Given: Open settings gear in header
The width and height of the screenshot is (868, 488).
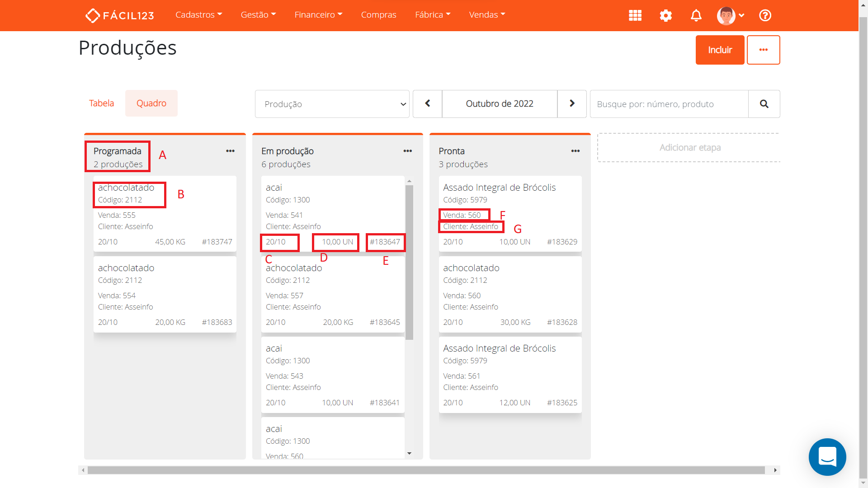Looking at the screenshot, I should point(665,15).
